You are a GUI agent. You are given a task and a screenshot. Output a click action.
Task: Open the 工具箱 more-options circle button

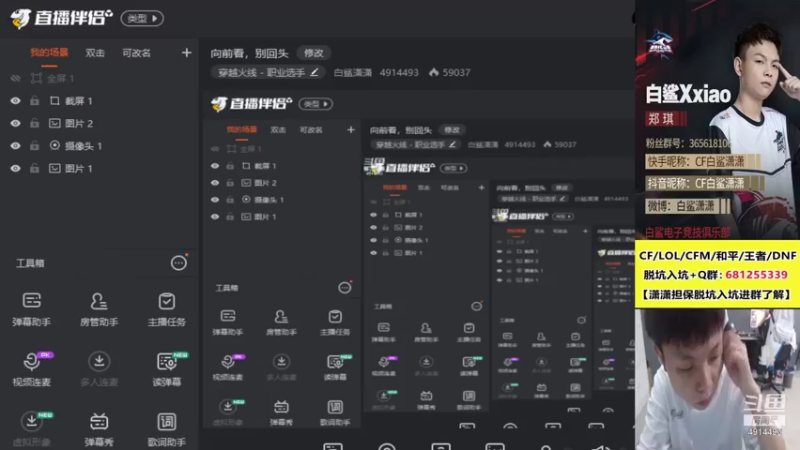coord(179,263)
